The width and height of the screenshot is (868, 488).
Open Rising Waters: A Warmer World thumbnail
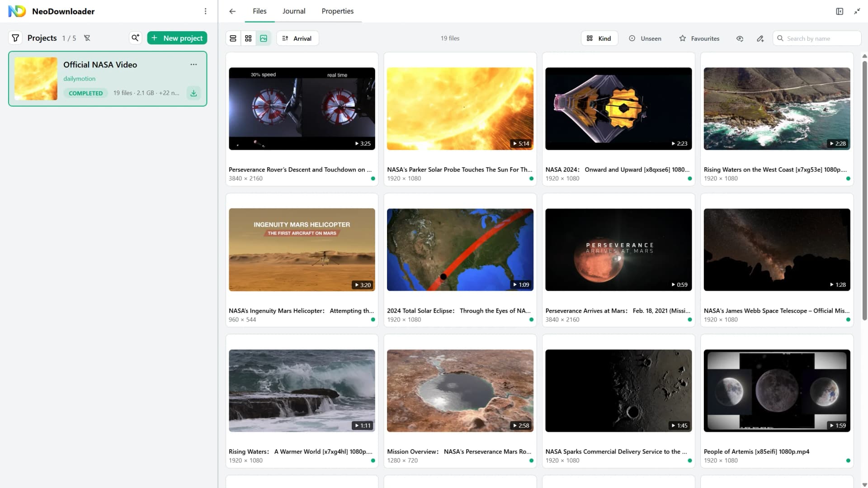(x=302, y=391)
